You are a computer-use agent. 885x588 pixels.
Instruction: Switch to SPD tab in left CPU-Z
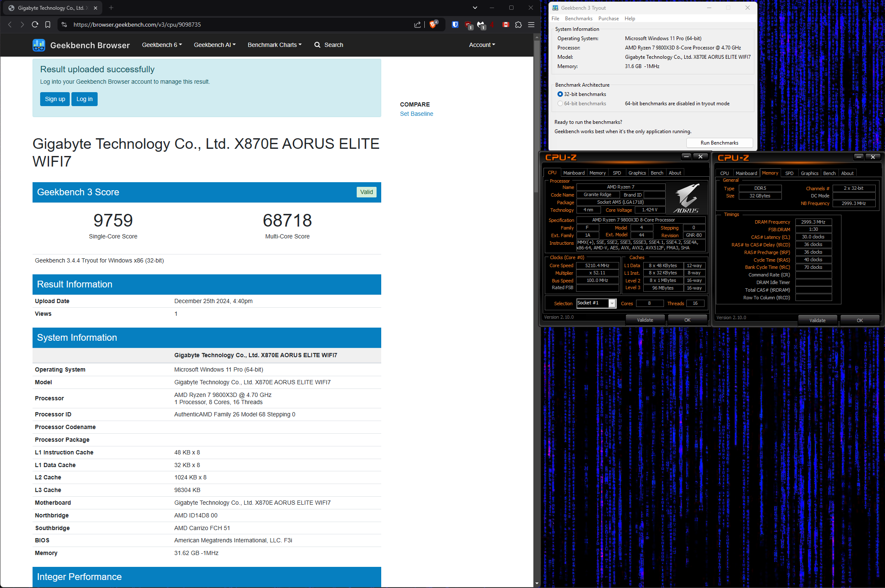point(617,173)
